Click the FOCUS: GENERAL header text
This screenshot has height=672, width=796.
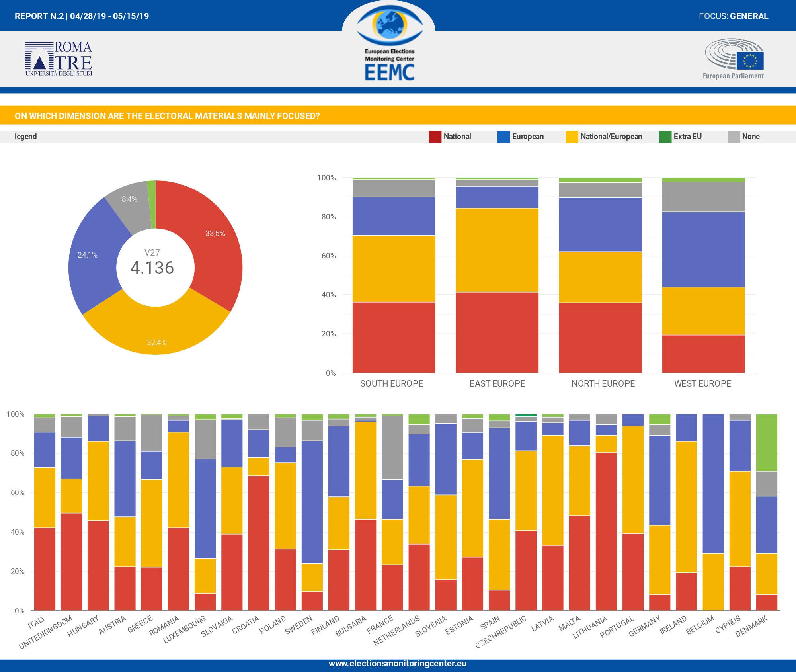pyautogui.click(x=734, y=16)
